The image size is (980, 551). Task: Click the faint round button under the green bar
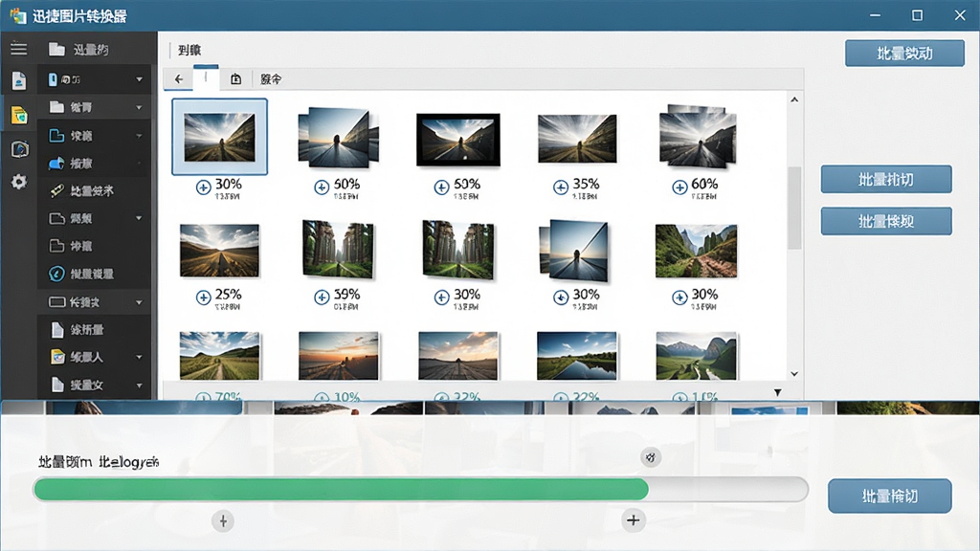(223, 521)
